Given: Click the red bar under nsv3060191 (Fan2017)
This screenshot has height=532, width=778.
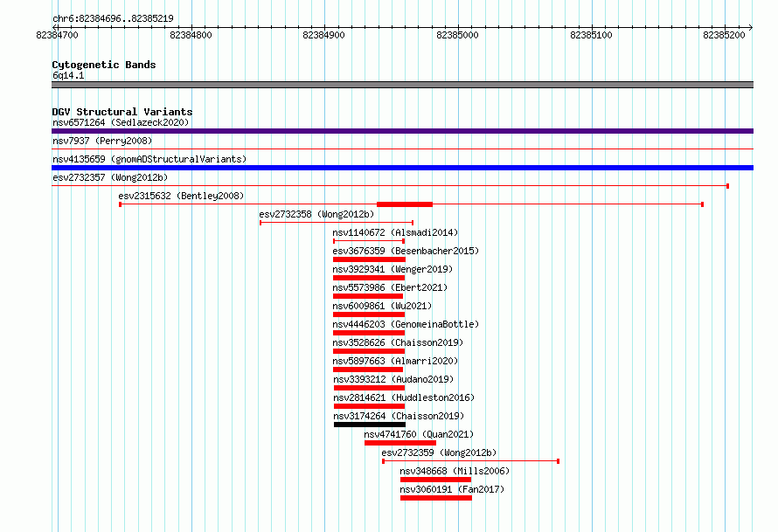Looking at the screenshot, I should coord(436,498).
